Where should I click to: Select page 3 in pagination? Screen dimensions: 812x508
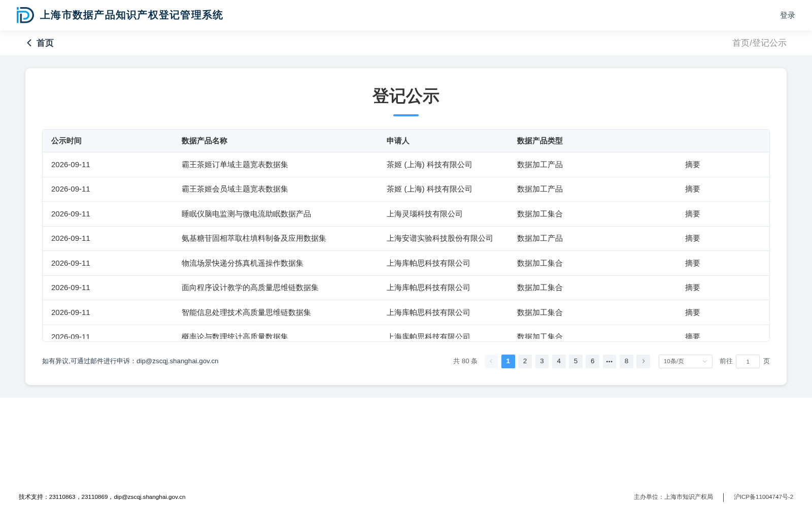pos(542,361)
